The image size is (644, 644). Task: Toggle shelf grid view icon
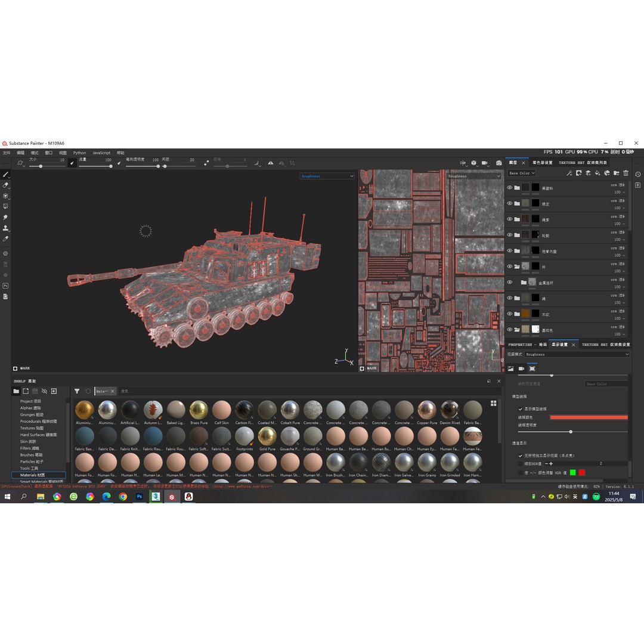(494, 403)
